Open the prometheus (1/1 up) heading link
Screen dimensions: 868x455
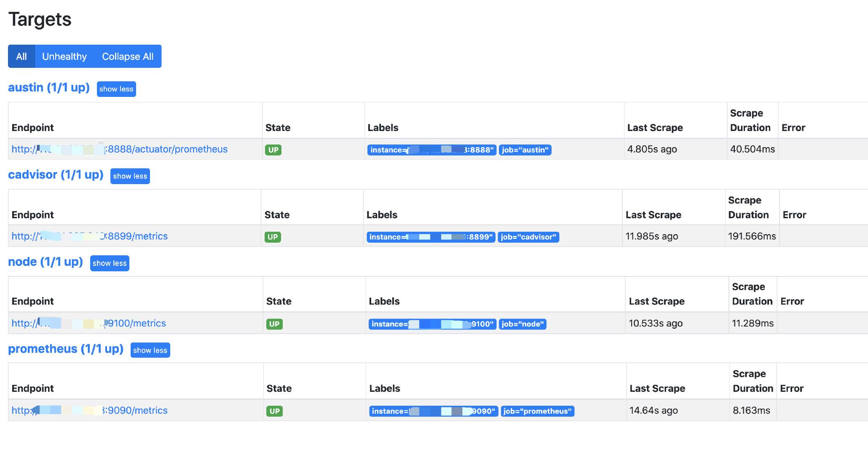click(66, 349)
